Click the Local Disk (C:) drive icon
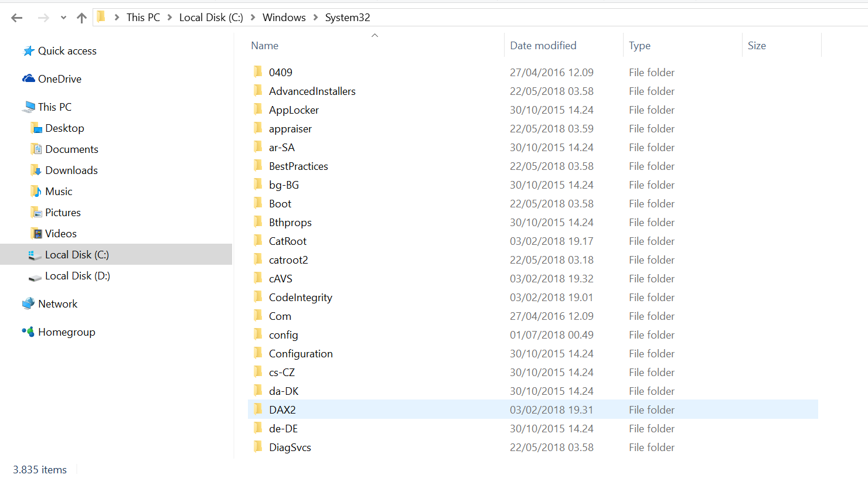Screen dimensions: 868x478 35,255
